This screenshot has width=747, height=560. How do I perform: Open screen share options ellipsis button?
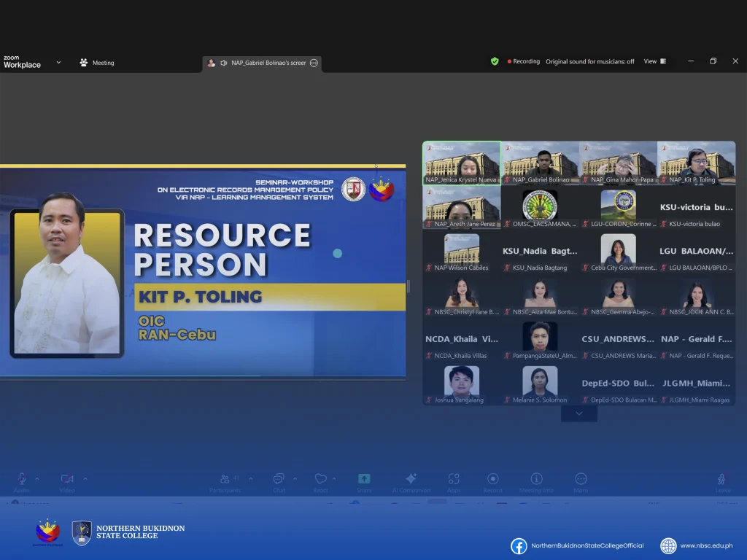(x=314, y=63)
